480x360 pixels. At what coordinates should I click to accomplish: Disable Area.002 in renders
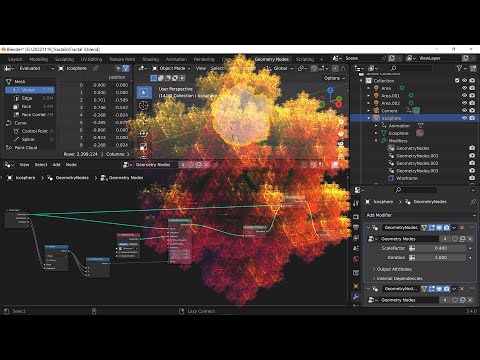472,103
